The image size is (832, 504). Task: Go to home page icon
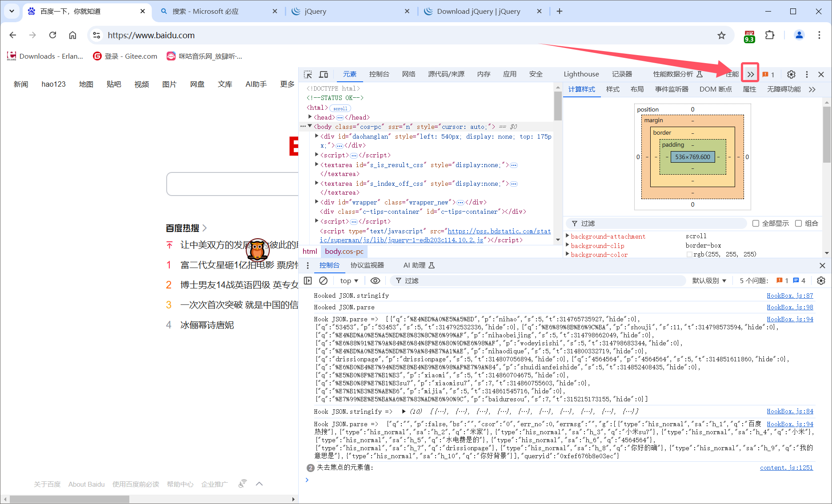pyautogui.click(x=72, y=35)
